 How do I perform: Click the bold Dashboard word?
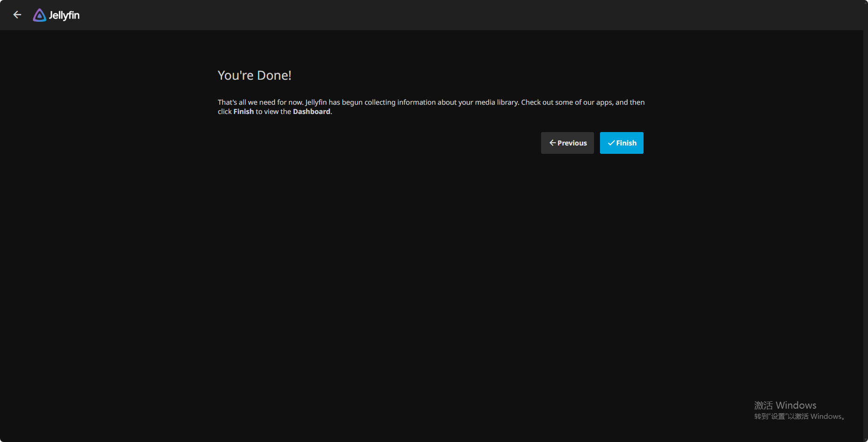[312, 112]
